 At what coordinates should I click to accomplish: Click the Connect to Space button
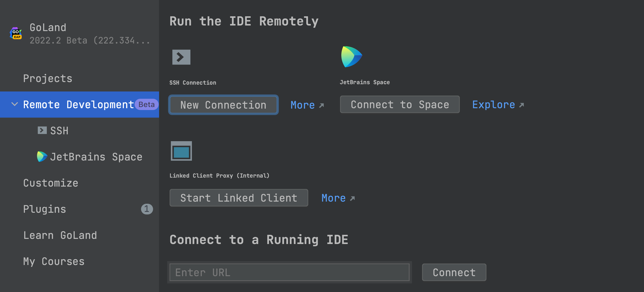click(399, 104)
